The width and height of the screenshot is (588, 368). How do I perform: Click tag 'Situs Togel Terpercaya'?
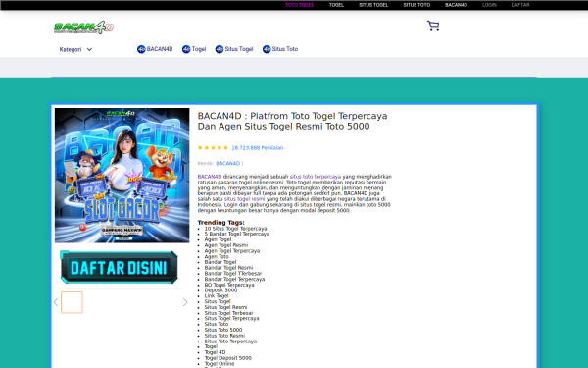[x=231, y=318]
